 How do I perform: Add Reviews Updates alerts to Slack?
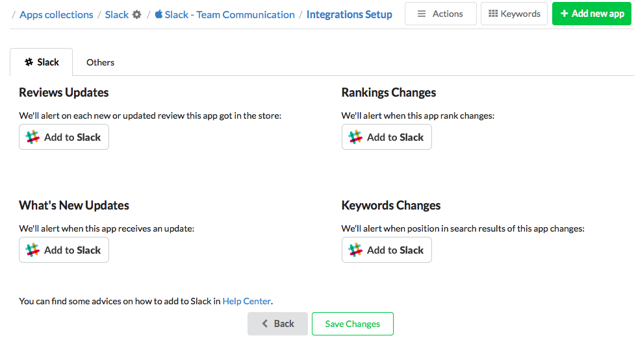click(64, 137)
